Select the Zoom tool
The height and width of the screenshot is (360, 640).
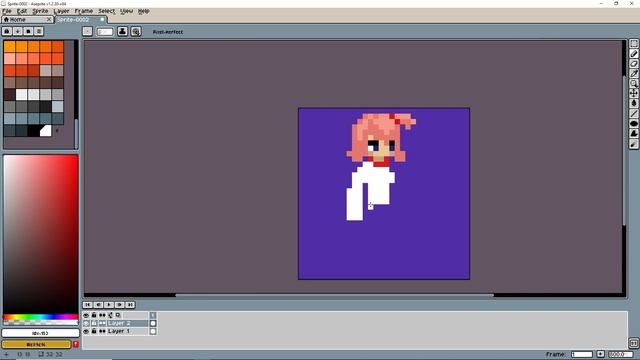tap(634, 83)
